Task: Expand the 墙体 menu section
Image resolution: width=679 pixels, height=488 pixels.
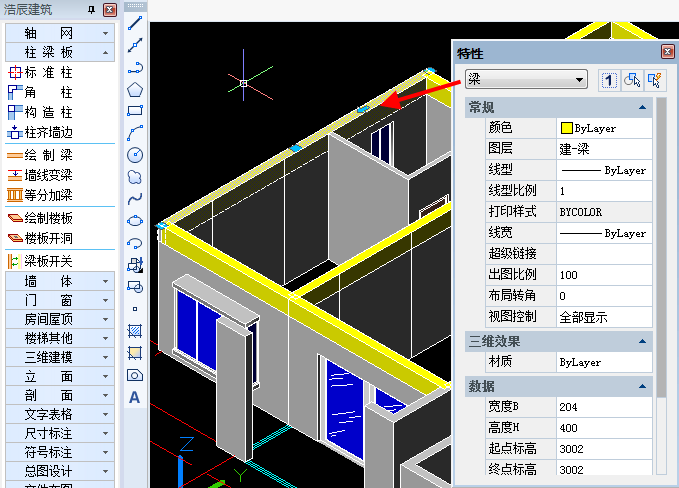Action: [60, 281]
